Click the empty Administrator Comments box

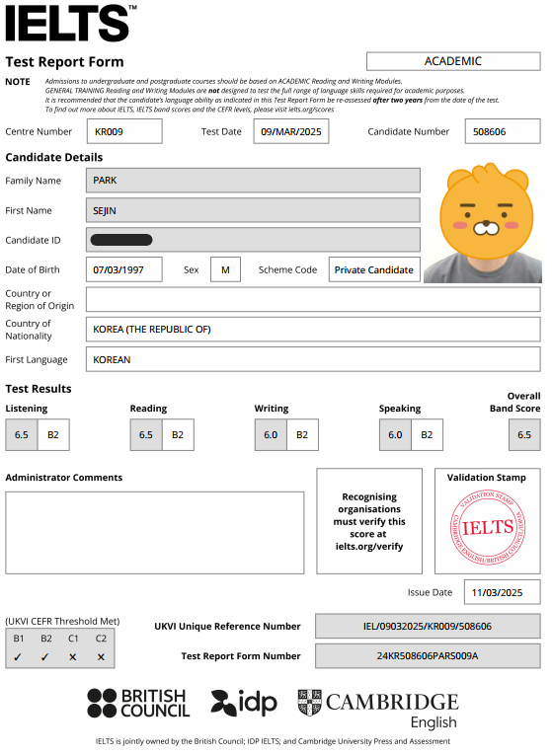pyautogui.click(x=155, y=533)
